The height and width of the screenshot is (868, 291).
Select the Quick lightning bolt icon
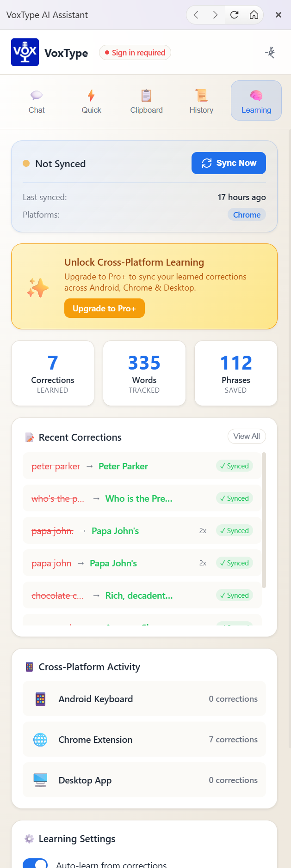coord(91,95)
